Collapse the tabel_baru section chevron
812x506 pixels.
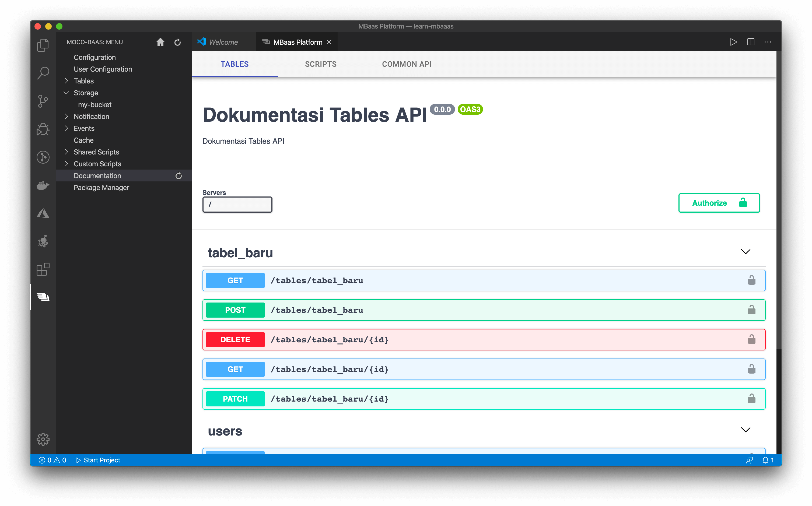point(745,252)
